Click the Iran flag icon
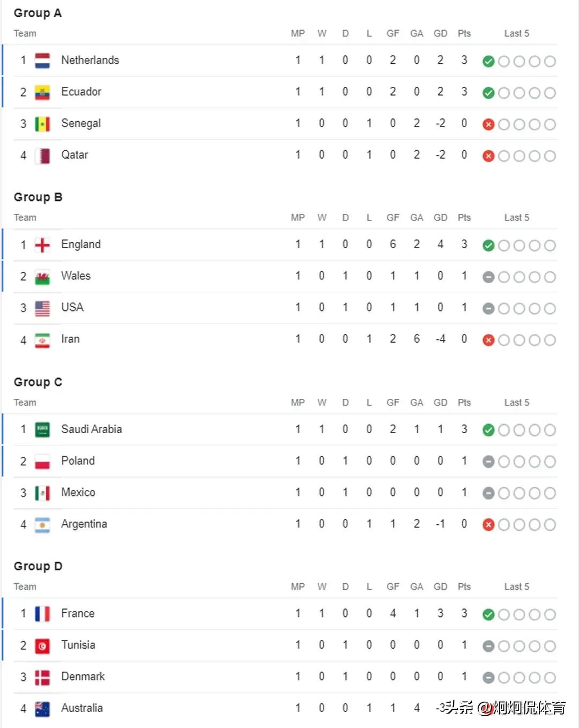Screen dimensions: 579x728 click(42, 340)
